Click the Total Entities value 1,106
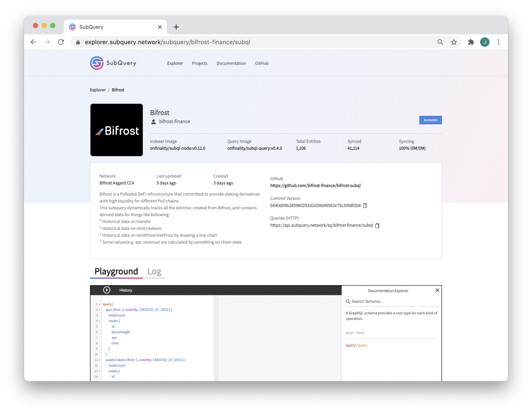Viewport: 532px width, 413px height. click(301, 148)
